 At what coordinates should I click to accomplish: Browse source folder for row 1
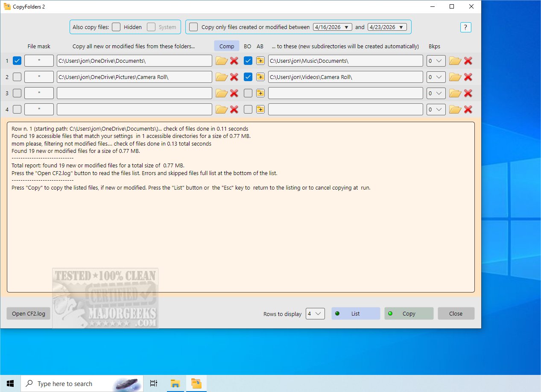coord(221,61)
